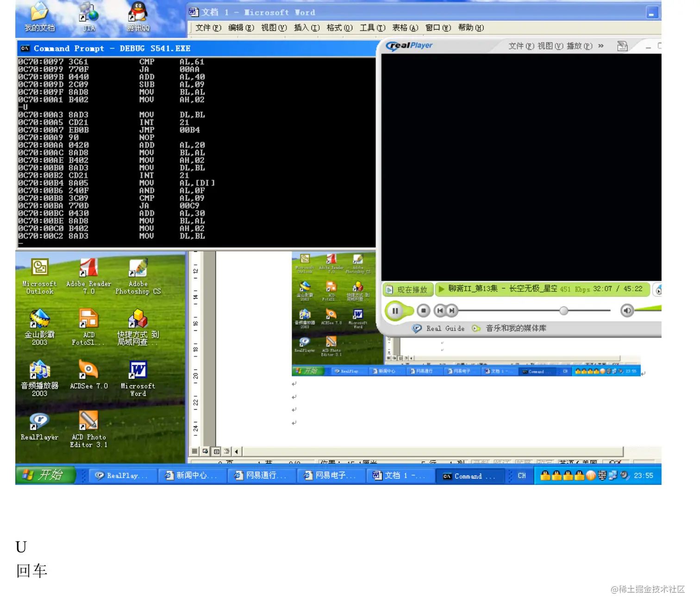Open RealPlayer 播放(P) menu
Viewport: 700px width, 609px height.
click(580, 46)
